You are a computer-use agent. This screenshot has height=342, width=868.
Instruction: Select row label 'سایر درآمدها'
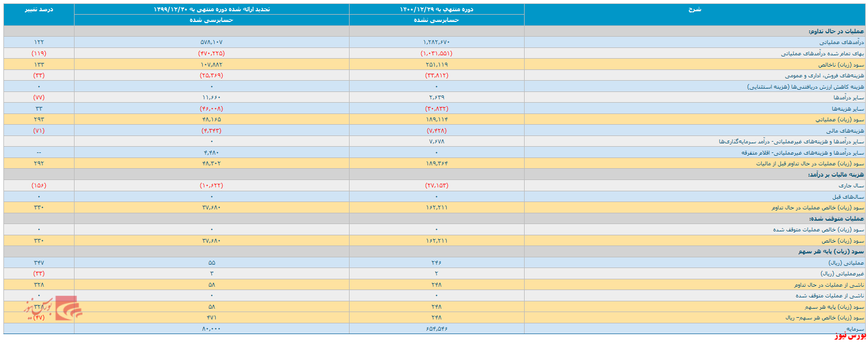pos(849,97)
